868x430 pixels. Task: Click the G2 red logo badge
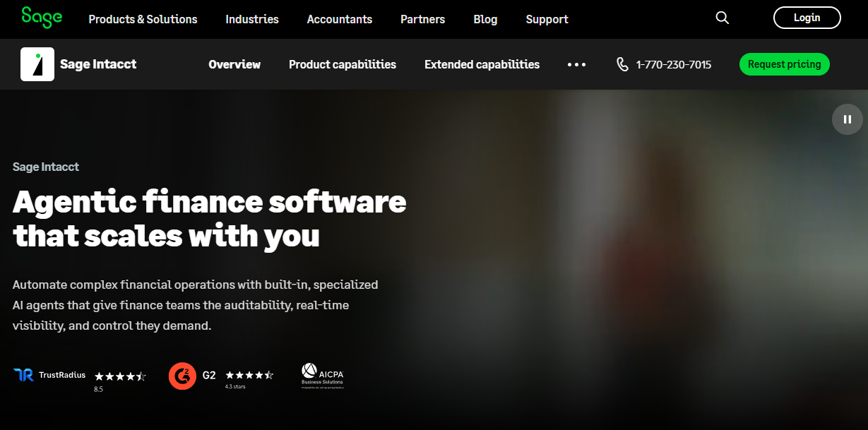click(x=182, y=376)
